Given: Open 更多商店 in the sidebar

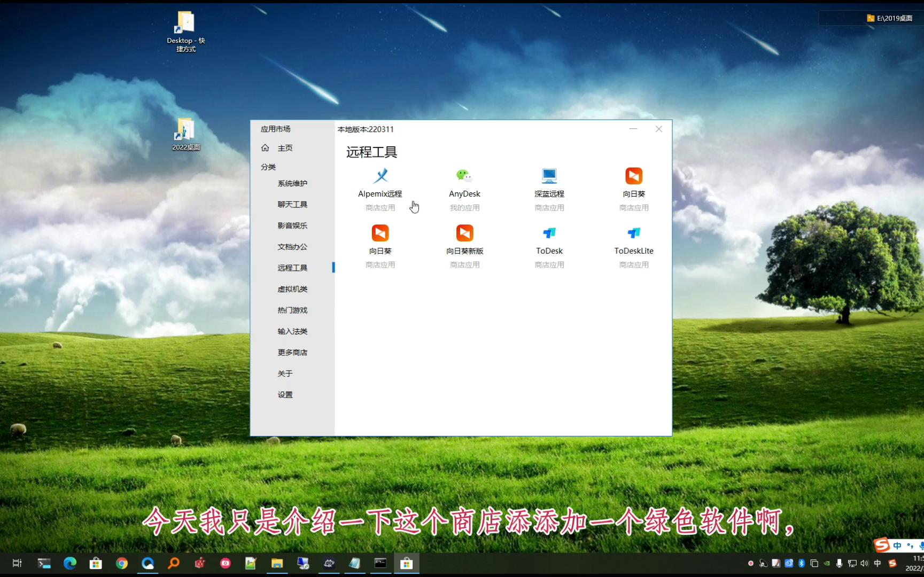Looking at the screenshot, I should [292, 353].
